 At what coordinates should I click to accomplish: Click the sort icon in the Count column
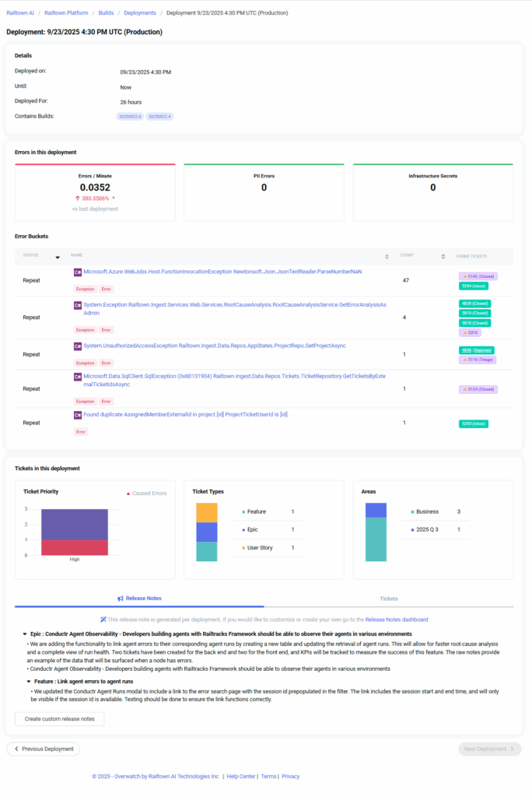442,255
